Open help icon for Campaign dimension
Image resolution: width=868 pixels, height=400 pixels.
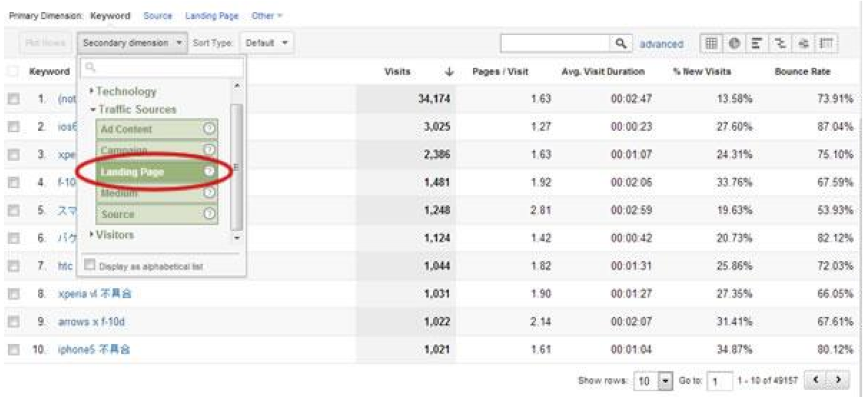[x=209, y=151]
